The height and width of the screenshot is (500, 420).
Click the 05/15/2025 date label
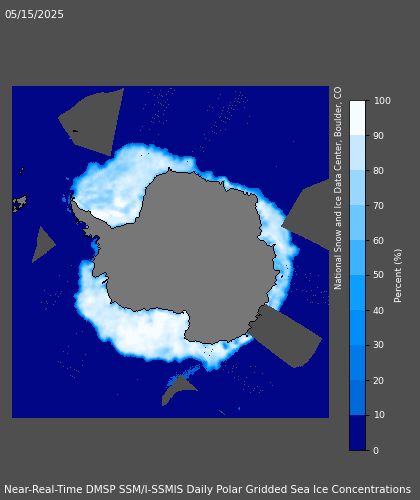[34, 14]
